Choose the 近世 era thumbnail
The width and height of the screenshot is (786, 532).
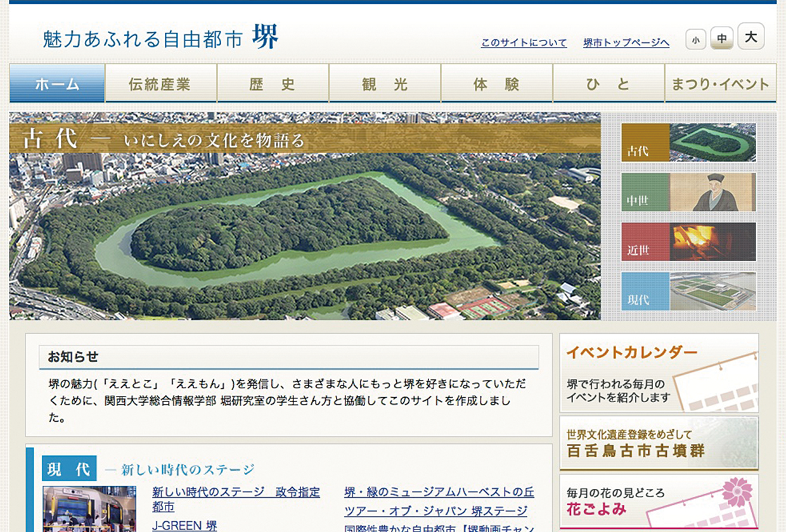[x=688, y=242]
